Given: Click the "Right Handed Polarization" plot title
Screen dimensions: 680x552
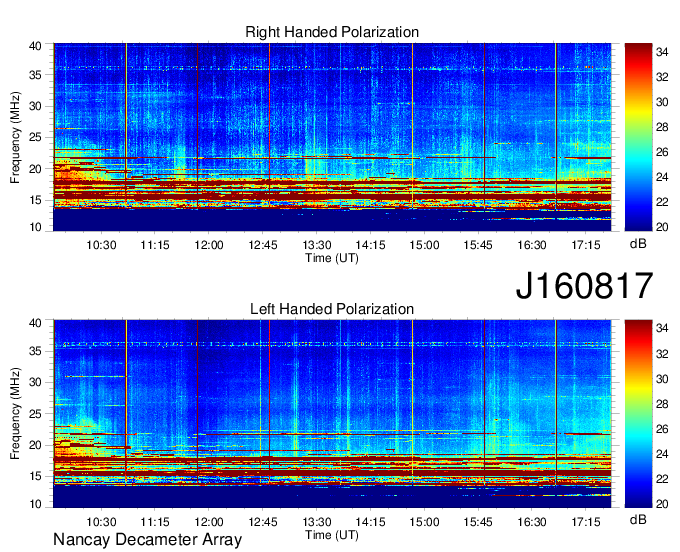Looking at the screenshot, I should click(x=332, y=32).
